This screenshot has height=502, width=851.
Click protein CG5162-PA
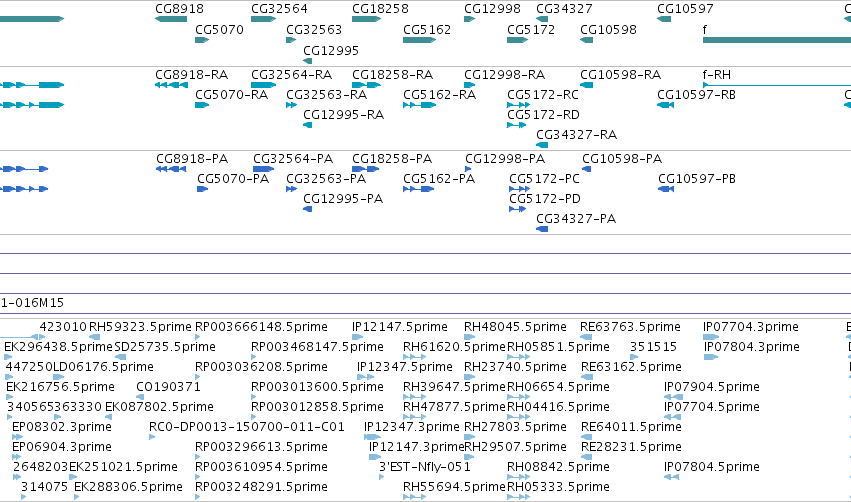pos(439,179)
